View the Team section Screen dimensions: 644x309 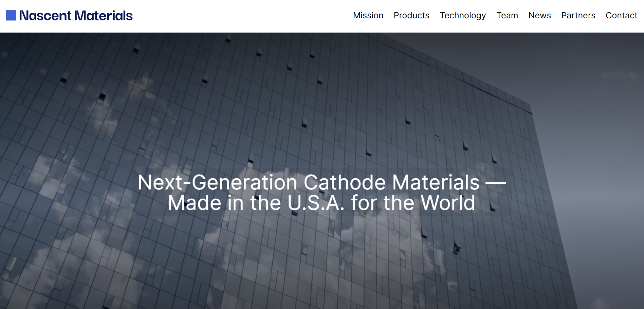507,16
